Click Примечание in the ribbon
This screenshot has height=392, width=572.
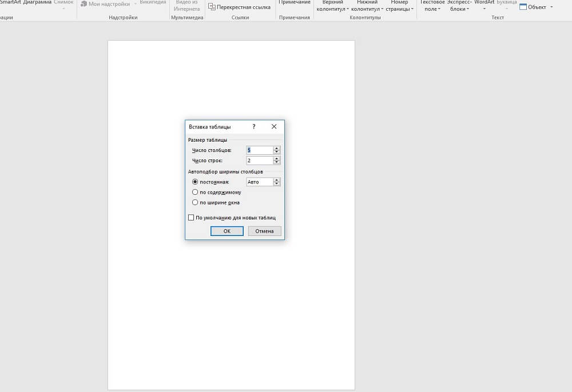click(295, 3)
